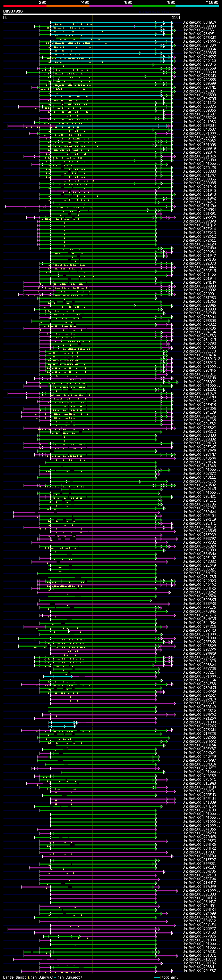The width and height of the screenshot is (222, 980).
Task: Select row label UniRef100_Q39600
Action: coord(199,72)
